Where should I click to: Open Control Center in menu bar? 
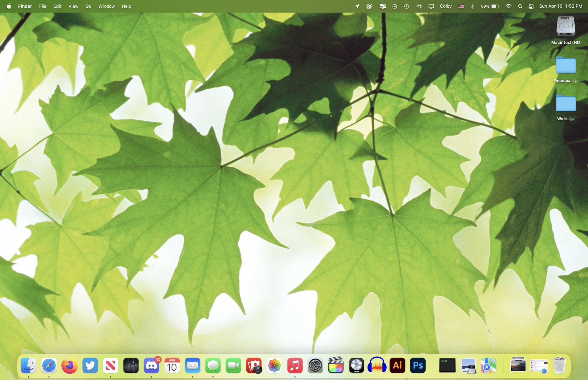(531, 6)
